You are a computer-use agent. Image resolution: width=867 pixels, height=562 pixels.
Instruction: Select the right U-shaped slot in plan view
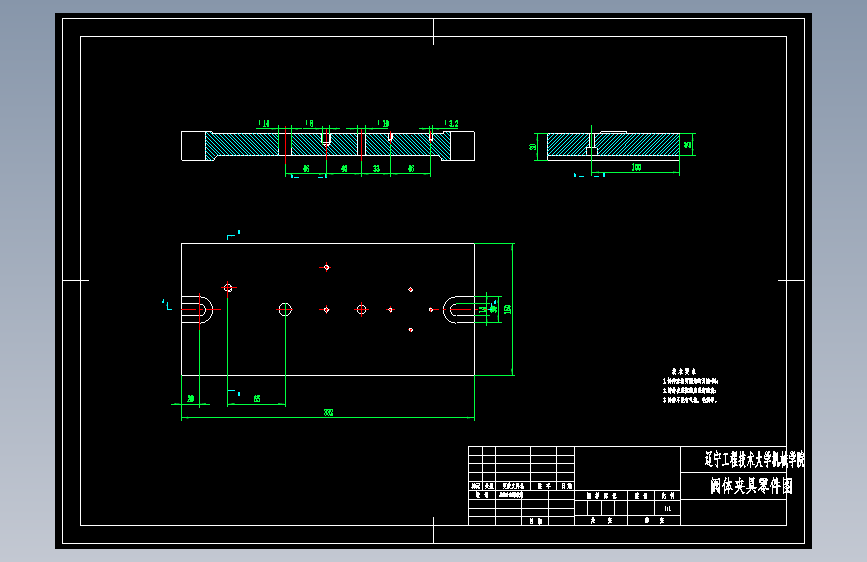coord(459,310)
